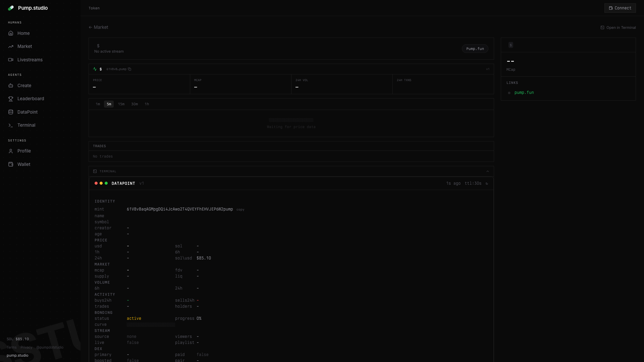This screenshot has width=644, height=362.
Task: Open DataPoint database icon
Action: pos(11,112)
